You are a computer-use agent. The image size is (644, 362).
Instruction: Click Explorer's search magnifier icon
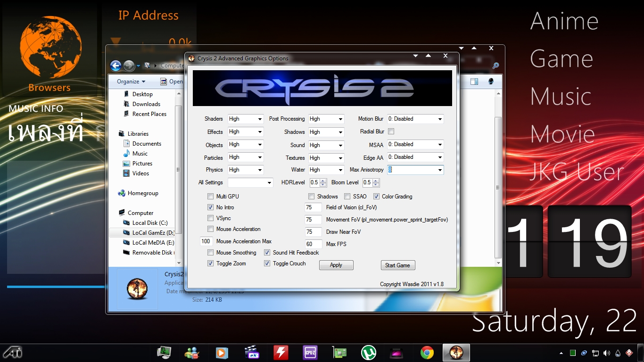point(495,66)
